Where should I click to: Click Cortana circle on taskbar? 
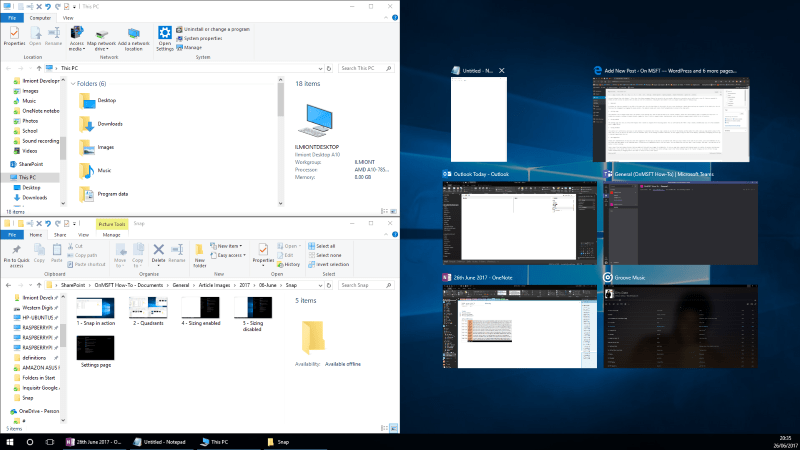tap(30, 442)
